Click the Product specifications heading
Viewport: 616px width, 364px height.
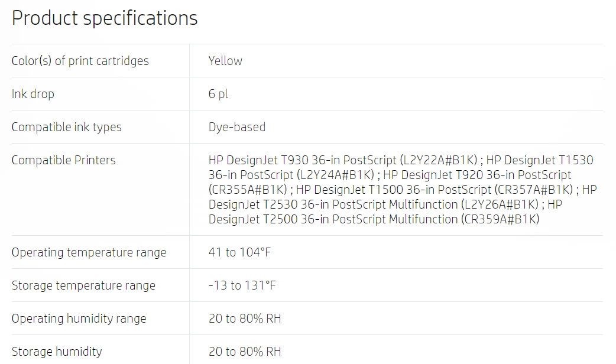[x=105, y=18]
